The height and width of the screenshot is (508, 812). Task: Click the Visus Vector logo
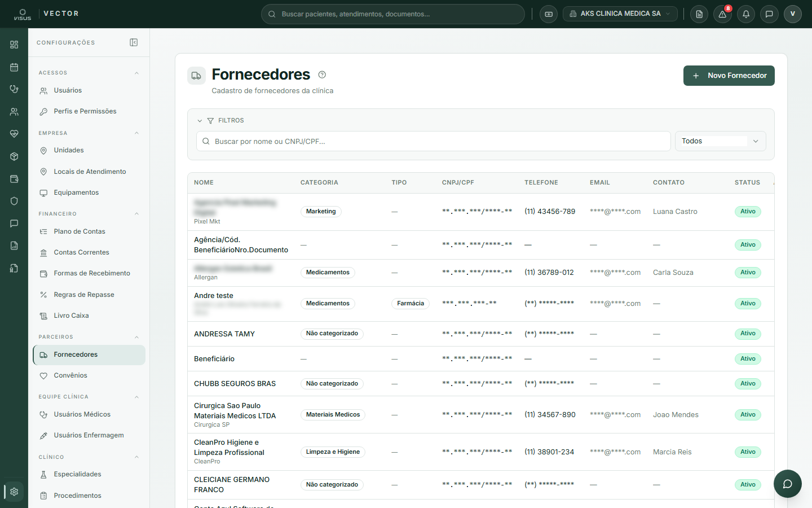(46, 14)
